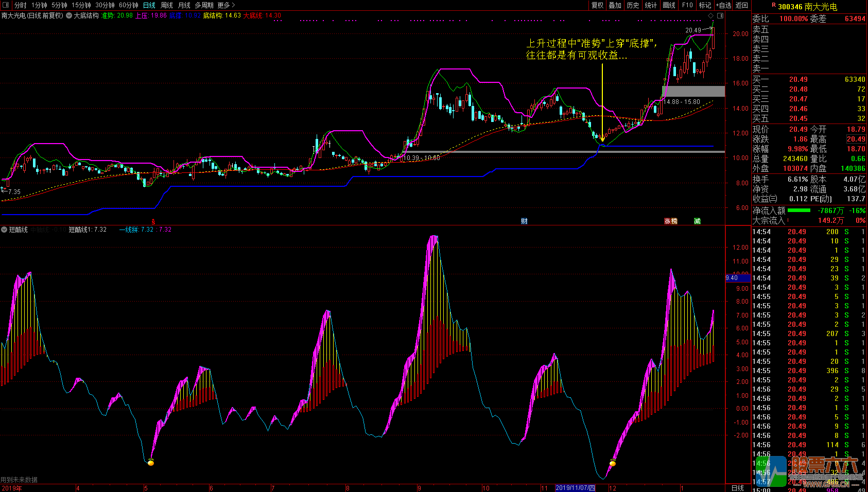Click the 2019/11/07 date marker on timeline

point(575,488)
